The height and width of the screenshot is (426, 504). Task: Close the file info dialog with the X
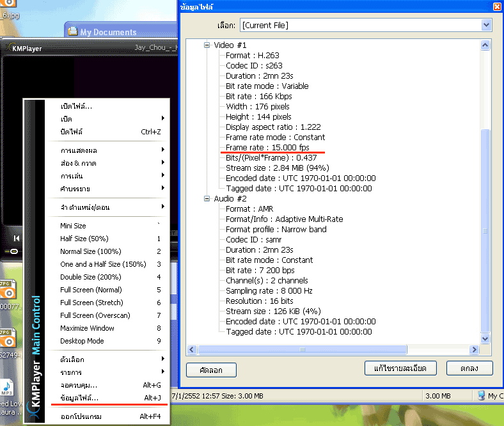pyautogui.click(x=497, y=6)
